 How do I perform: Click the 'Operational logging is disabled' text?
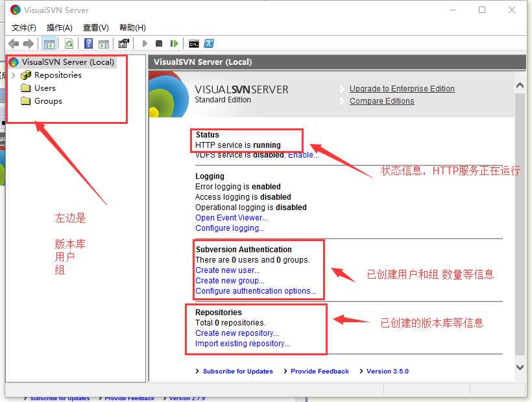(250, 207)
